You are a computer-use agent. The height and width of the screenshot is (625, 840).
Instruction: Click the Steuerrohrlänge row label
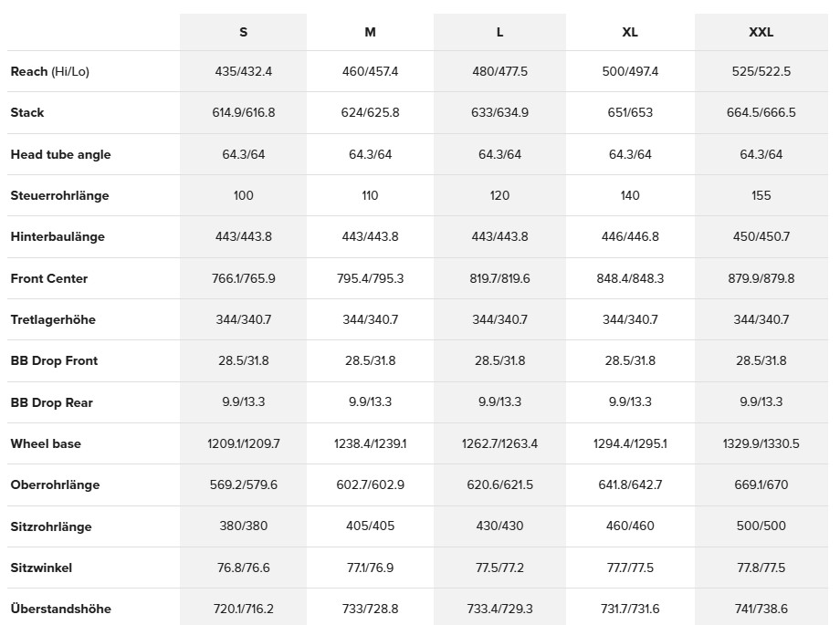(x=60, y=195)
